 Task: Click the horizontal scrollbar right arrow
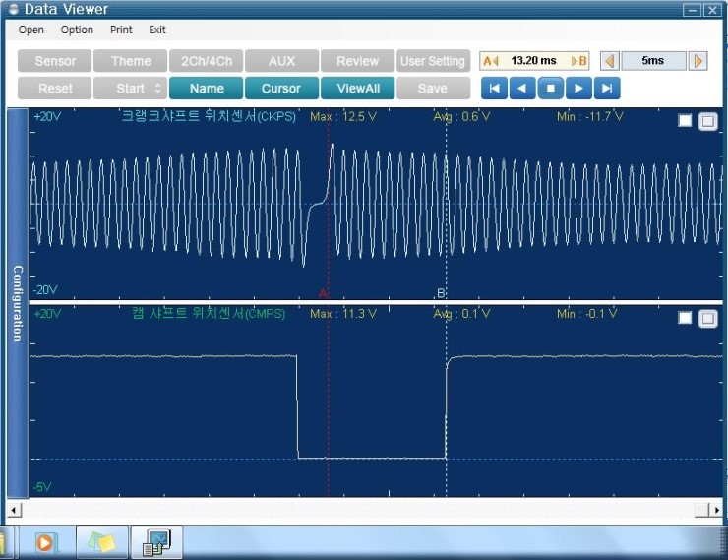tap(716, 510)
